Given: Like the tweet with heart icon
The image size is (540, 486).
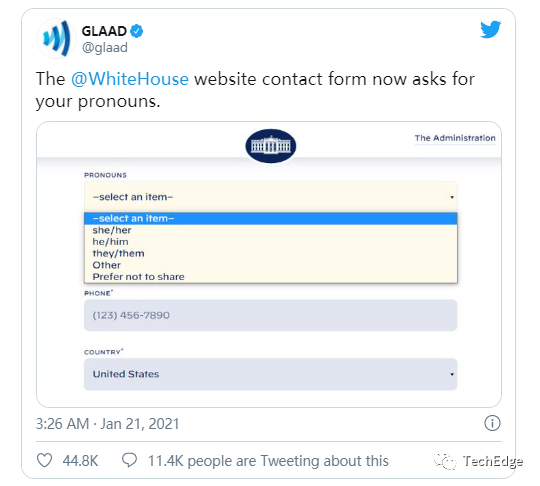Looking at the screenshot, I should (44, 460).
